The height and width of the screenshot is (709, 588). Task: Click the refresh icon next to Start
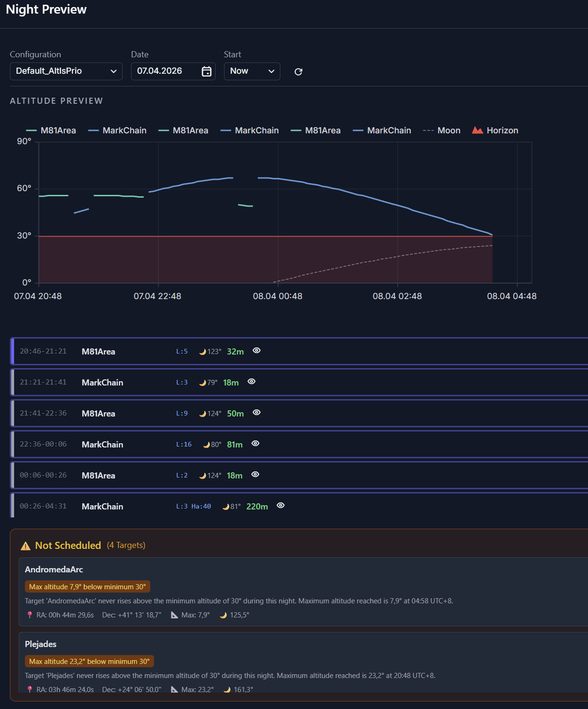[298, 72]
